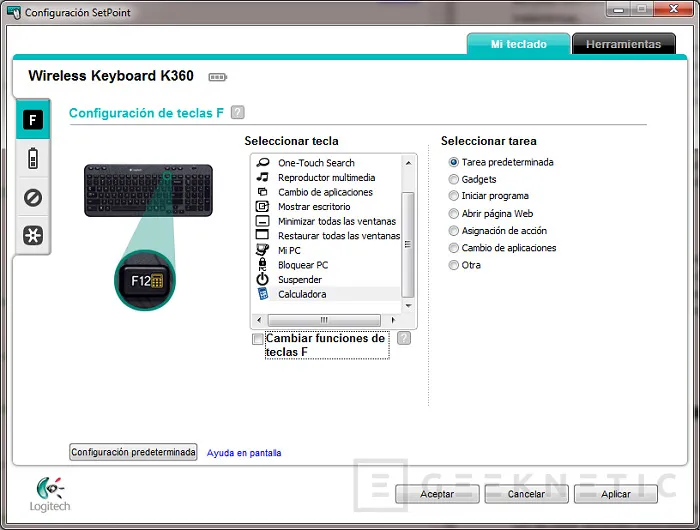The image size is (700, 530).
Task: Click the F12 key preview thumbnail
Action: pyautogui.click(x=145, y=280)
